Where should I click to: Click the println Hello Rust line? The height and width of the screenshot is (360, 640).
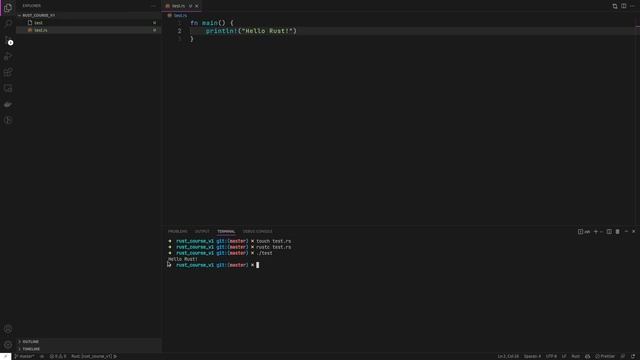tap(251, 31)
